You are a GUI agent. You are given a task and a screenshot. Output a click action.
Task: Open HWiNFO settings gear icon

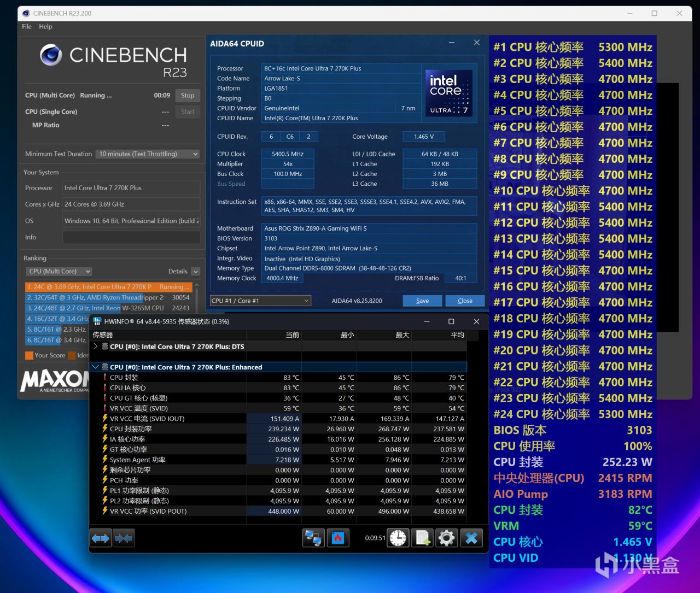coord(446,538)
